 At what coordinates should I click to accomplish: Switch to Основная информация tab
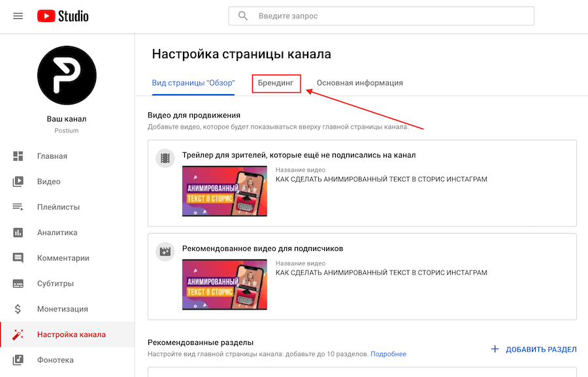(359, 84)
